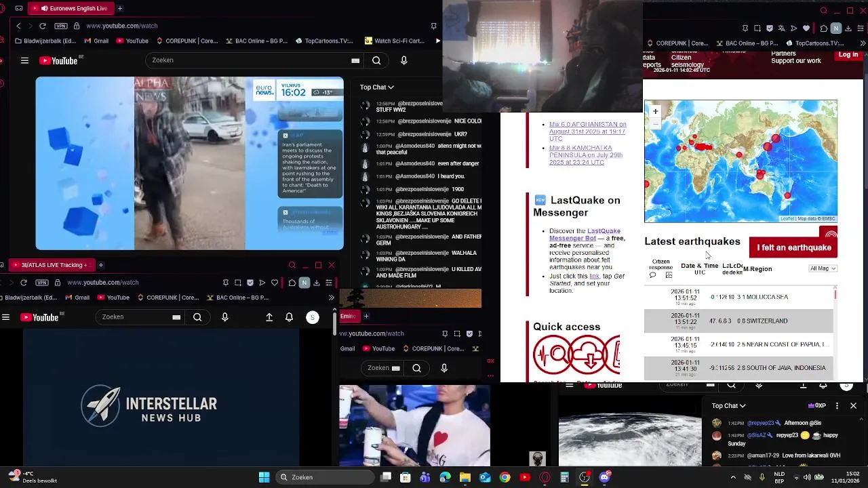
Task: Click Log in on the EMSC site
Action: pyautogui.click(x=848, y=55)
